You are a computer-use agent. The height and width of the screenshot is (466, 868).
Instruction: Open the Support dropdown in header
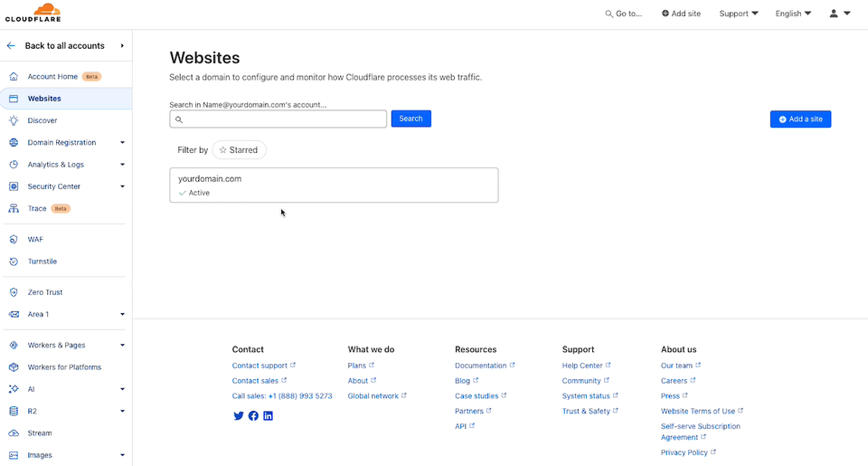[x=739, y=14]
